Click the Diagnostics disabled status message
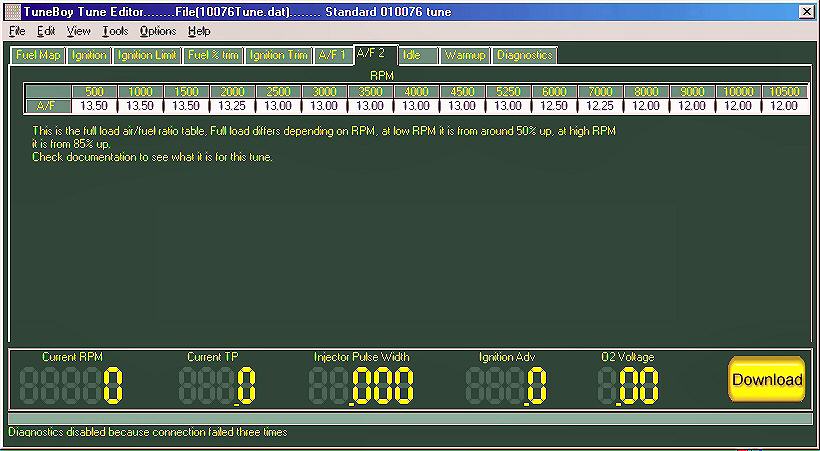 click(x=148, y=432)
